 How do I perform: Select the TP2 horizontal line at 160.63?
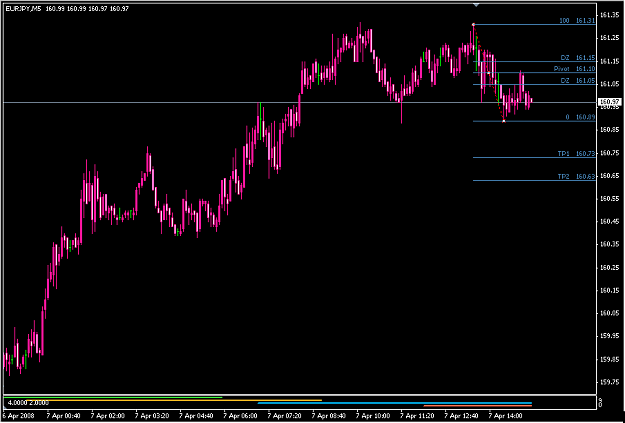(534, 181)
